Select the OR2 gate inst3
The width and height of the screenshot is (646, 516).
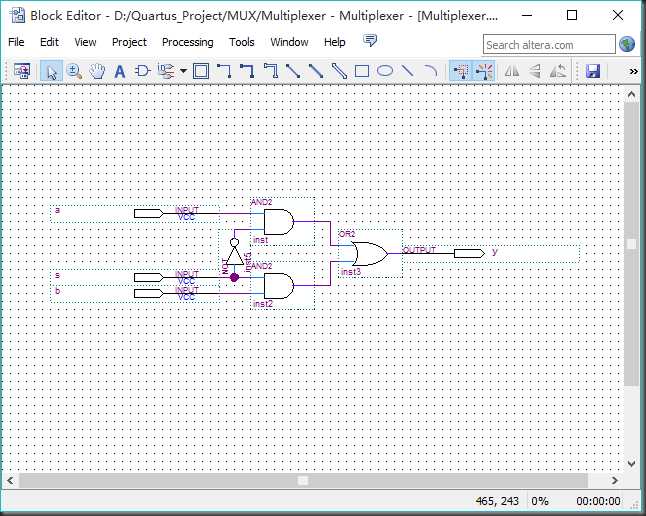point(370,253)
